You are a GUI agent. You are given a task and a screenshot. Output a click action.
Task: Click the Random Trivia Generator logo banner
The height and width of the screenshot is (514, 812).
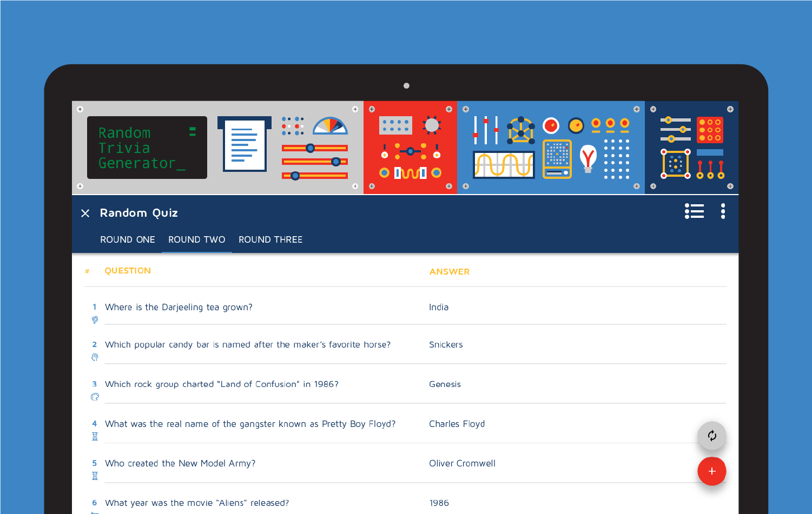pyautogui.click(x=147, y=147)
